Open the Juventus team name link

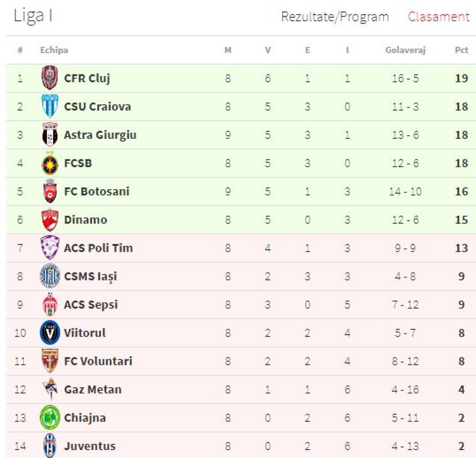coord(90,446)
